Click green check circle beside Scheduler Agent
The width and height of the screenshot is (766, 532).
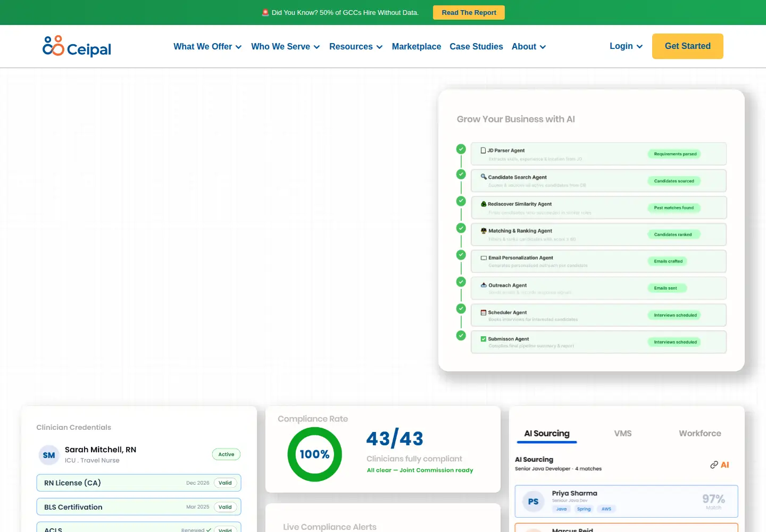tap(461, 309)
